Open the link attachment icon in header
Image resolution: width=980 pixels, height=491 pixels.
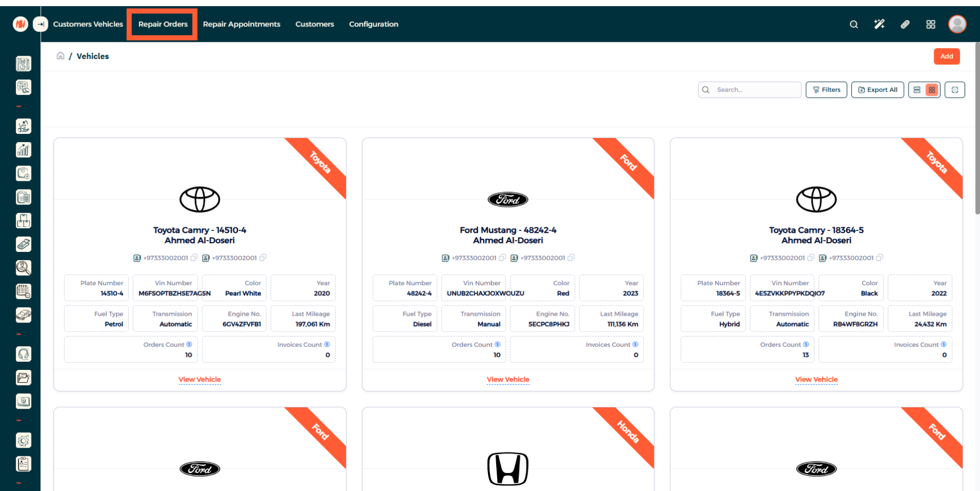(905, 24)
